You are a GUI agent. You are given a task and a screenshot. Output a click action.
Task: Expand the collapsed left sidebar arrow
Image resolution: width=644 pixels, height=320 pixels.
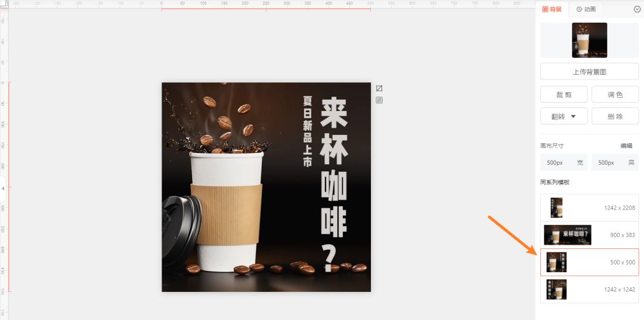(3, 188)
